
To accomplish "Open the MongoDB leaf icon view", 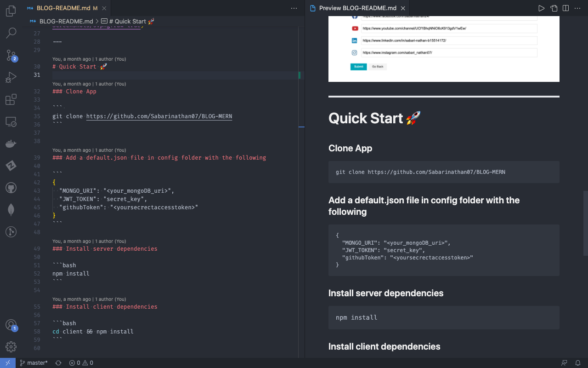I will [11, 210].
